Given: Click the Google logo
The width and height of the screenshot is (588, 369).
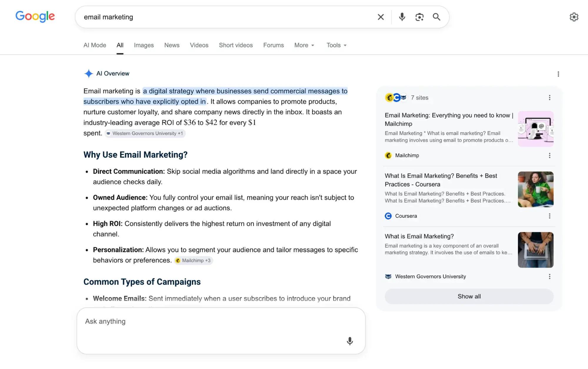Looking at the screenshot, I should click(35, 16).
